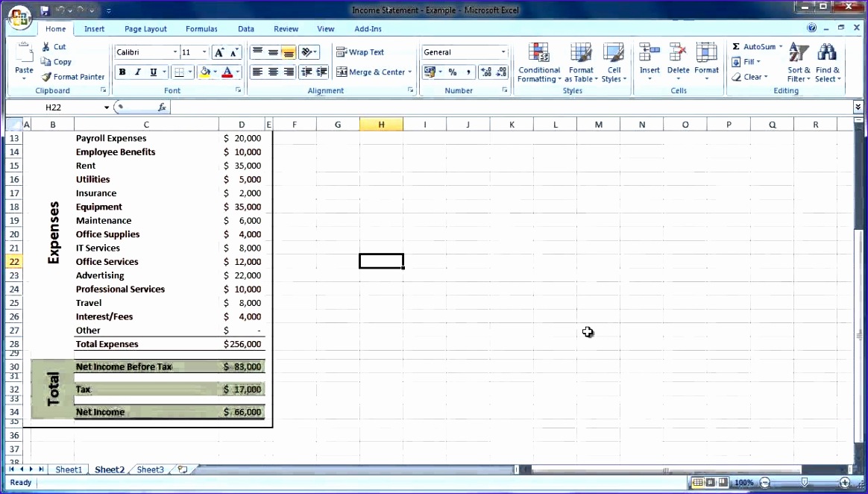Toggle bold formatting
The height and width of the screenshot is (494, 868).
pos(122,72)
